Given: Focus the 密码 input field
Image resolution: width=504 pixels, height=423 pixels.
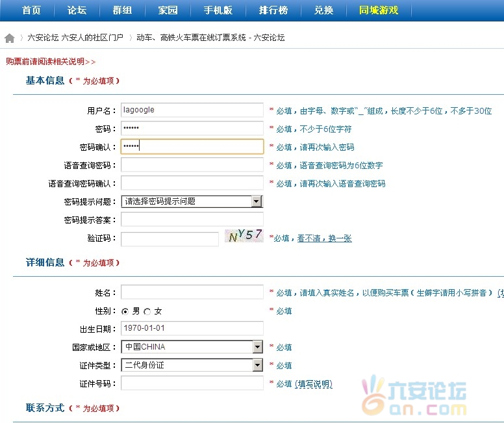Looking at the screenshot, I should click(192, 129).
